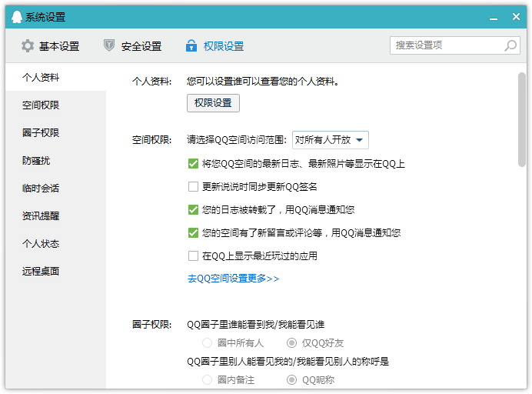The image size is (532, 394).
Task: Select 防骚扰 in the sidebar
Action: (55, 161)
